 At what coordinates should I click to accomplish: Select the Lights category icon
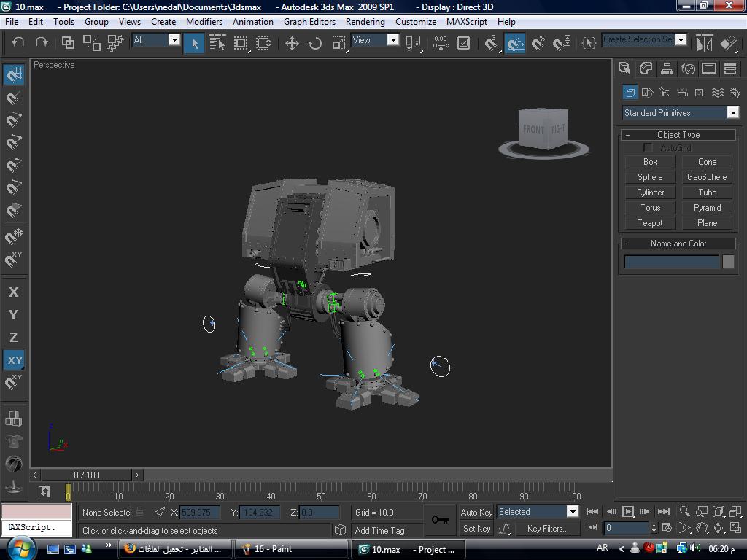coord(665,93)
